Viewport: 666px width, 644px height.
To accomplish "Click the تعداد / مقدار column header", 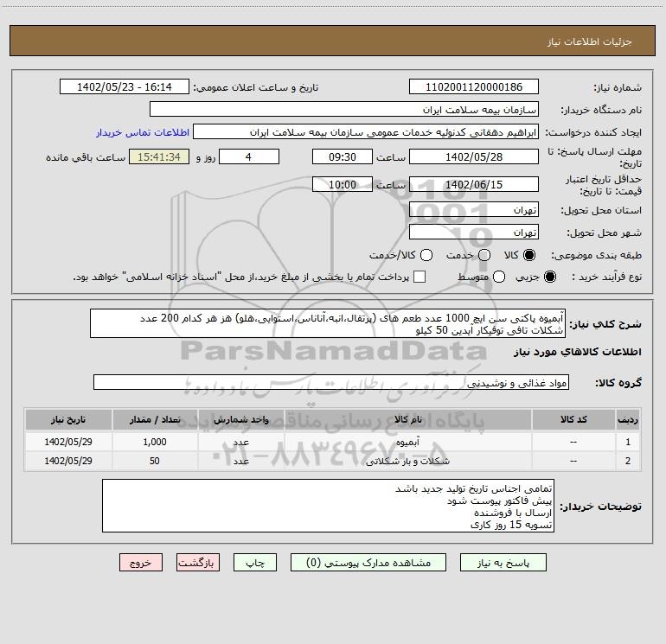I will click(155, 419).
